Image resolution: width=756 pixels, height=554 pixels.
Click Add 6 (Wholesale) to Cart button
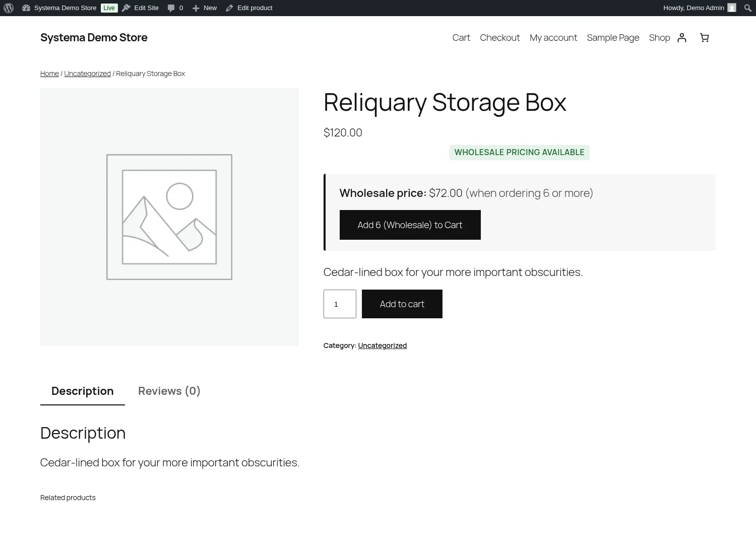tap(410, 225)
